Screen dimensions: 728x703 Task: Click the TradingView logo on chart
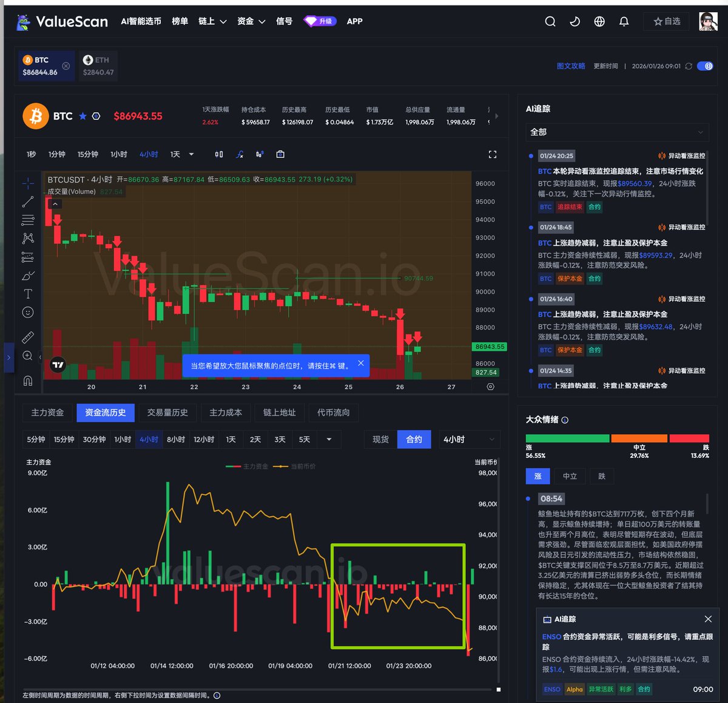coord(58,365)
